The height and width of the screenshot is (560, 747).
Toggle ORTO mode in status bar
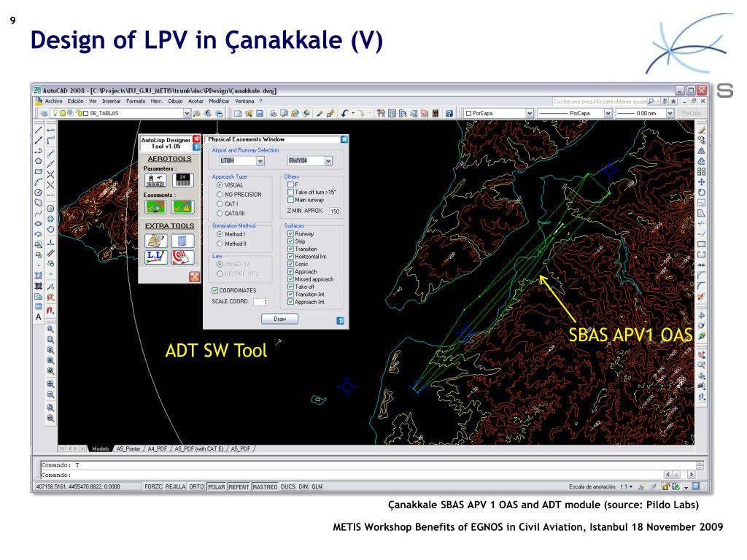click(x=196, y=486)
